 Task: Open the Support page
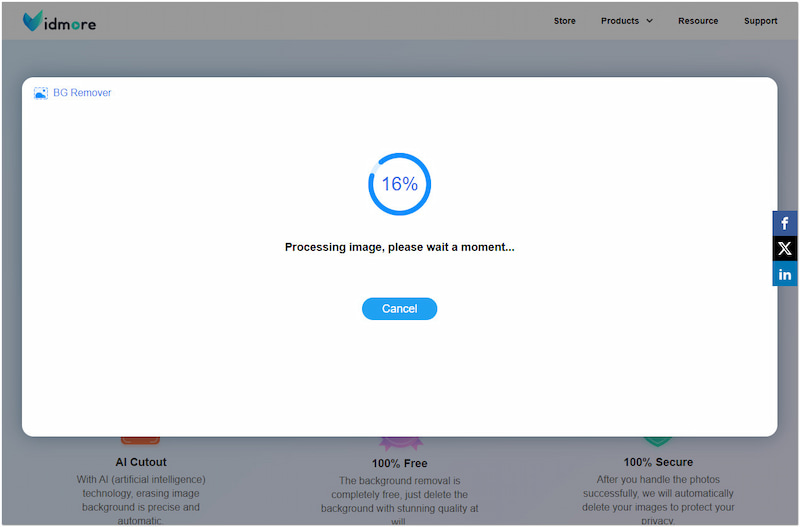coord(760,21)
